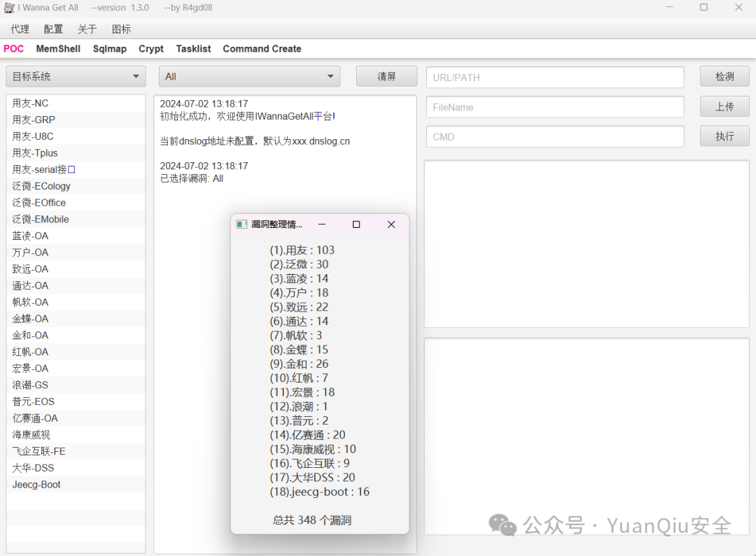
Task: Click the (1).用友 : 103 line in dialog
Action: pyautogui.click(x=302, y=250)
